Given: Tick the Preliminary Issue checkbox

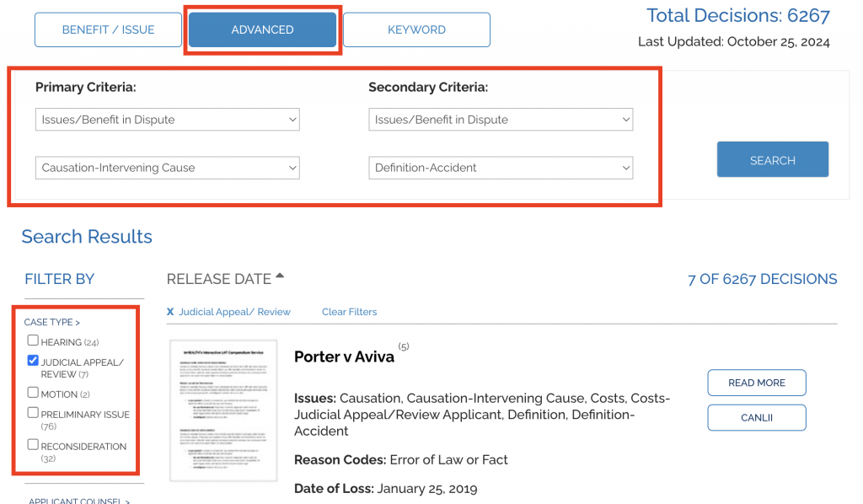Looking at the screenshot, I should tap(33, 413).
